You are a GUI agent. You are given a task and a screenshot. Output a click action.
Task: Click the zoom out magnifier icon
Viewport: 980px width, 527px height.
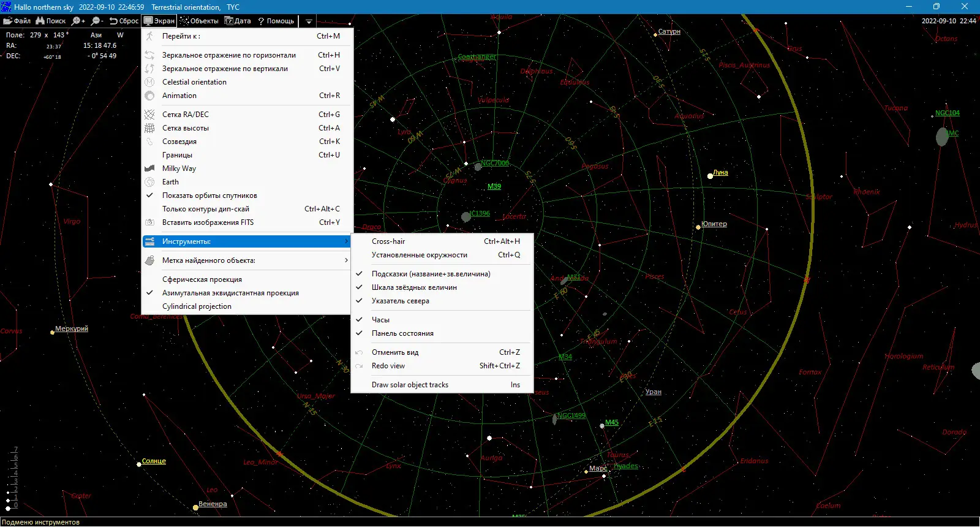pyautogui.click(x=97, y=21)
